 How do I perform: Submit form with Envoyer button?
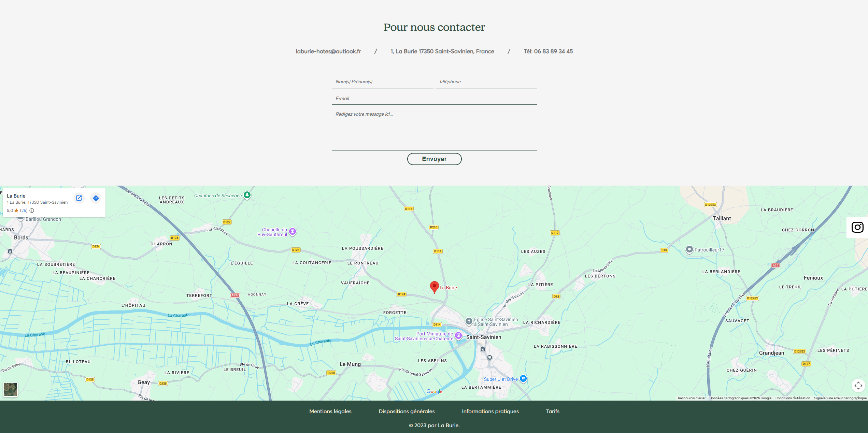tap(434, 159)
